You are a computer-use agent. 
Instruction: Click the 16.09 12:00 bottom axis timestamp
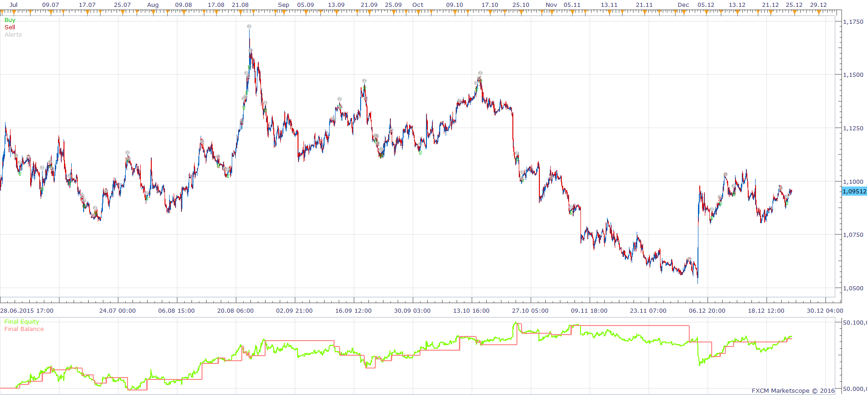pos(353,311)
